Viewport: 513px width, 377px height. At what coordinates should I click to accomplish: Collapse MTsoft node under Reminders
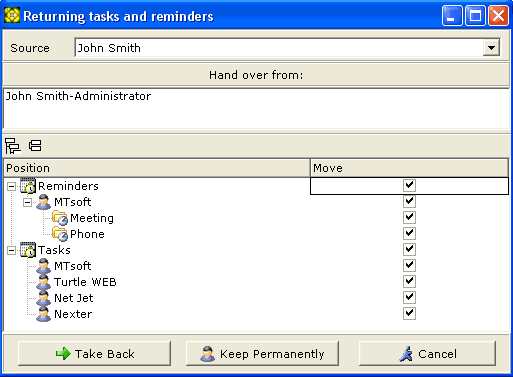click(x=27, y=202)
